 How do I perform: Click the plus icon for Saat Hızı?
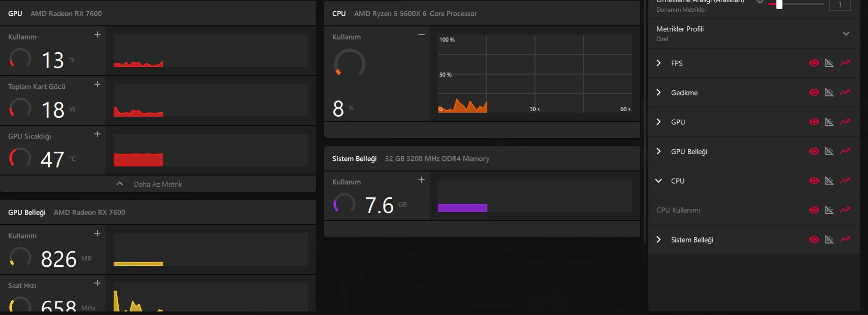click(97, 283)
